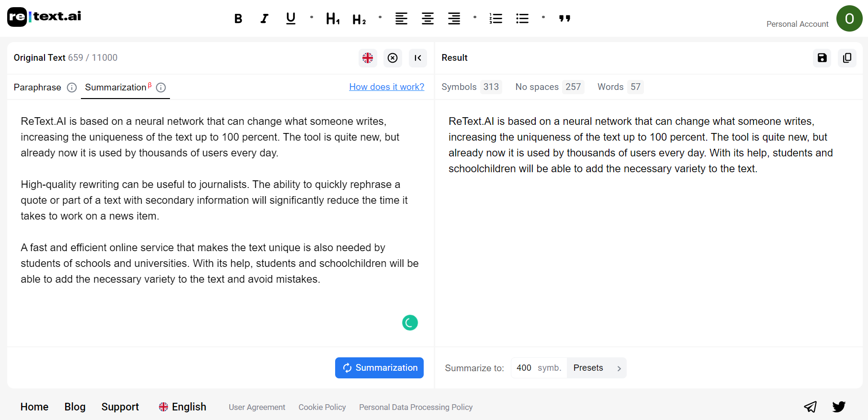
Task: Go to the Home page
Action: [34, 407]
